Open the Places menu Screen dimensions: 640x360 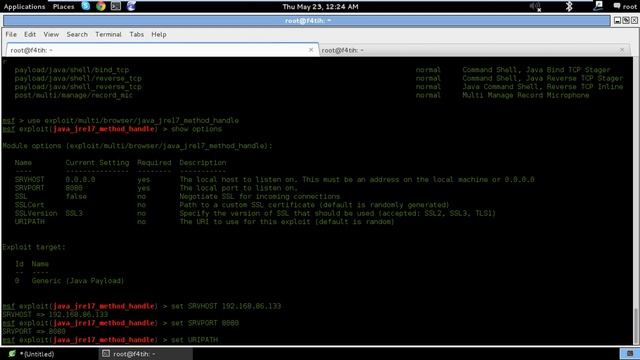tap(63, 7)
